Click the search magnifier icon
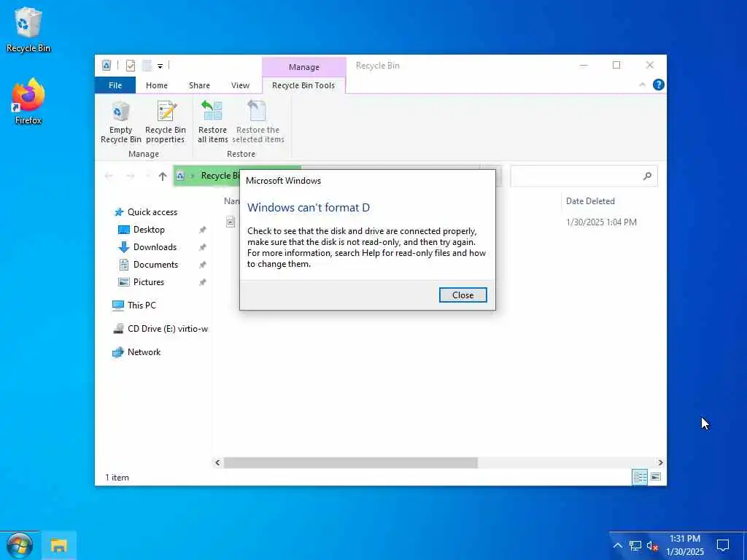 pyautogui.click(x=647, y=176)
